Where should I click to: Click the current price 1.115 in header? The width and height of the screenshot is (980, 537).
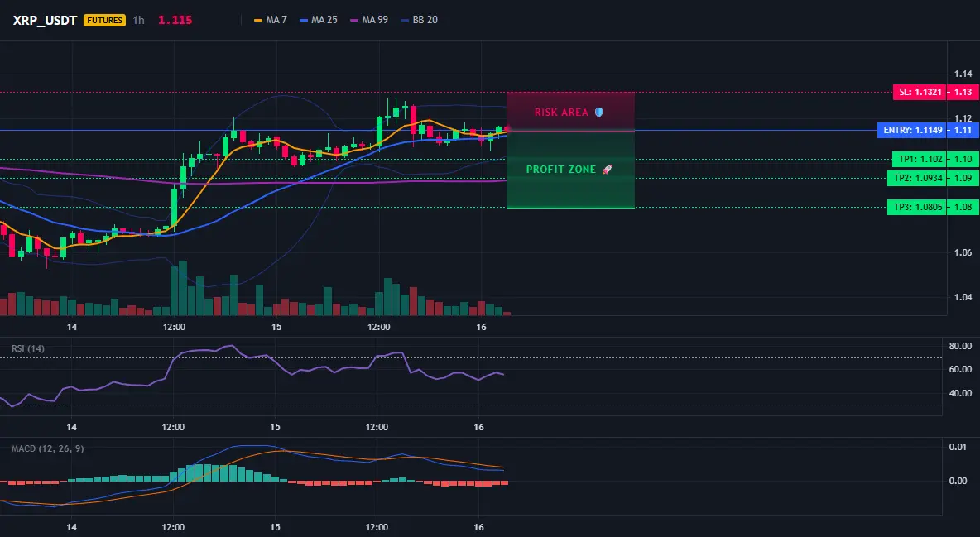175,20
